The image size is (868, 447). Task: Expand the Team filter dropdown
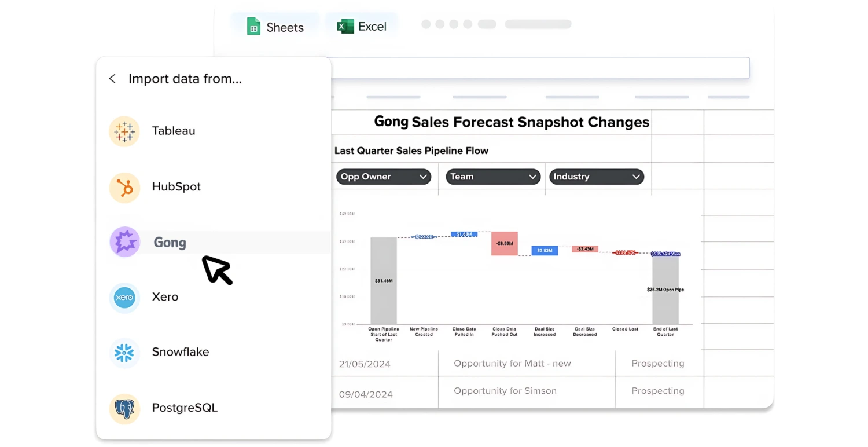pyautogui.click(x=493, y=177)
